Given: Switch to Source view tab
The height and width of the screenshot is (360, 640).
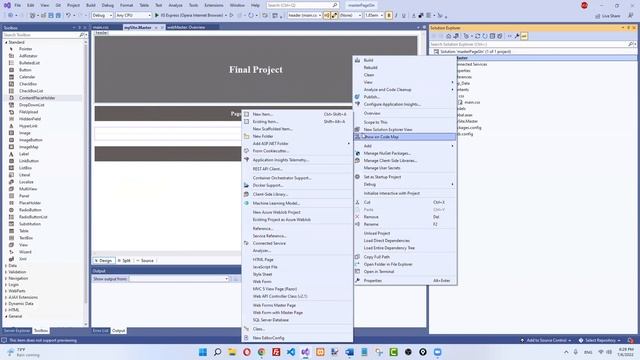Looking at the screenshot, I should [145, 260].
